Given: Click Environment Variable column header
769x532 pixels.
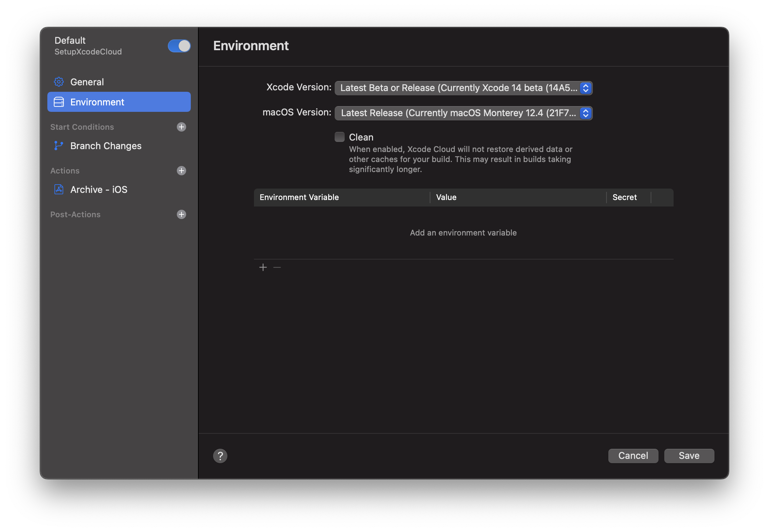Looking at the screenshot, I should pyautogui.click(x=342, y=197).
